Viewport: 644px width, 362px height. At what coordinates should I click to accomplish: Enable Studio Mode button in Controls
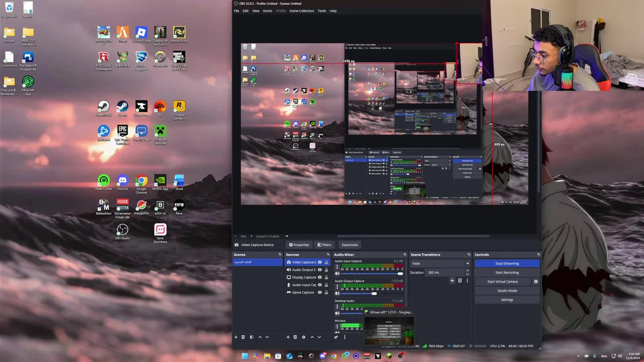pyautogui.click(x=507, y=291)
